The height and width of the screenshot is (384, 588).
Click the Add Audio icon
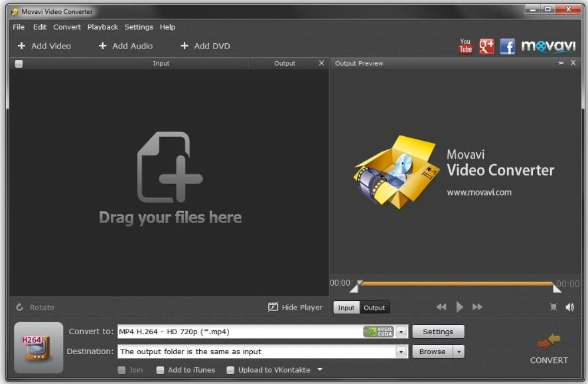103,46
